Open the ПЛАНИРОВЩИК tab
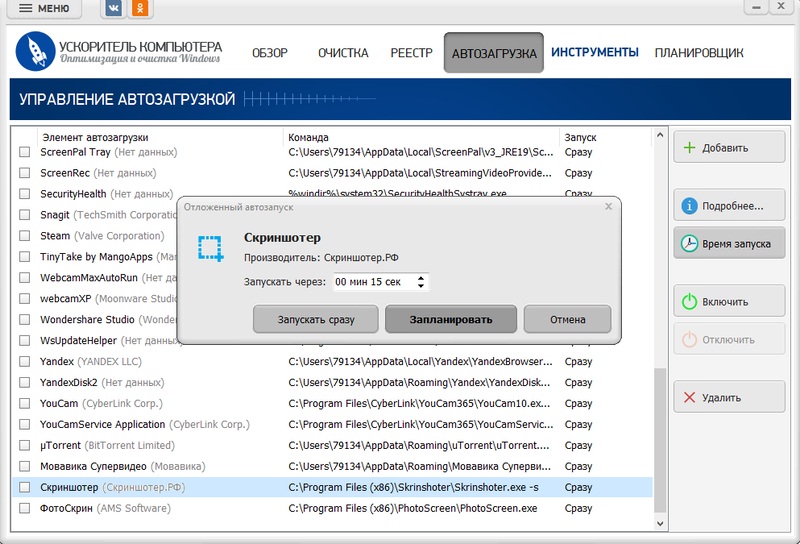The height and width of the screenshot is (544, 800). [x=699, y=53]
